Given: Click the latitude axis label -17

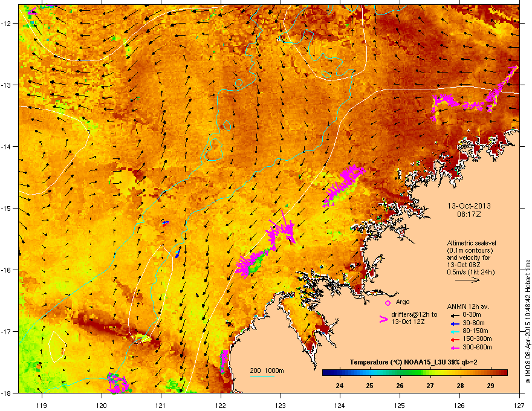Looking at the screenshot, I should tap(6, 331).
